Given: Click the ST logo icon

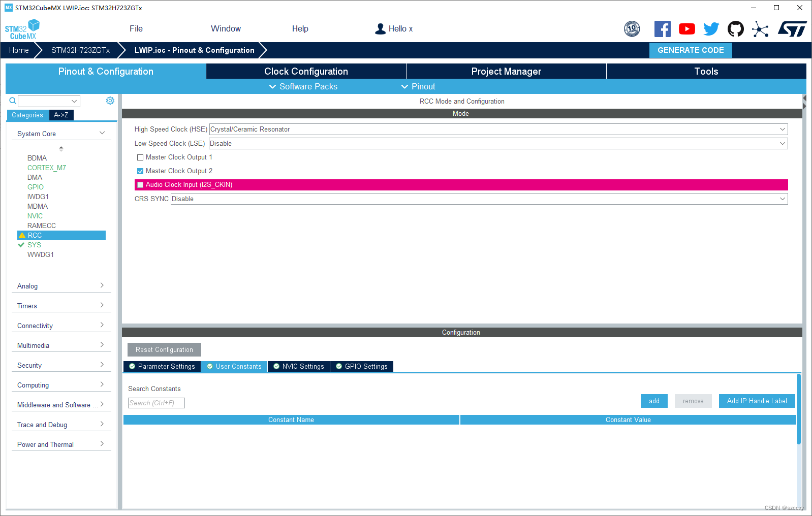Looking at the screenshot, I should (792, 29).
